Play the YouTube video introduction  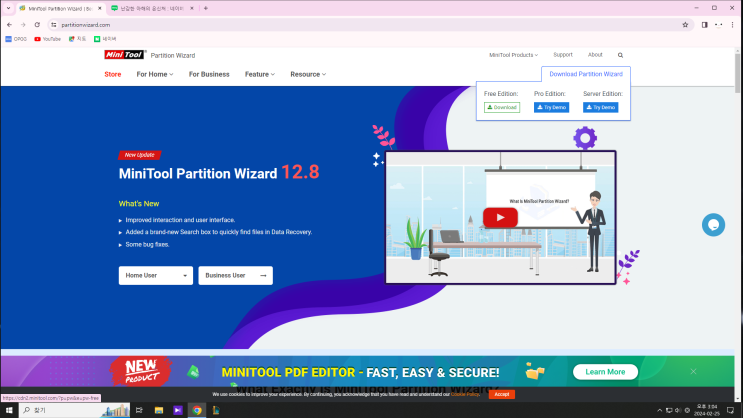coord(500,218)
